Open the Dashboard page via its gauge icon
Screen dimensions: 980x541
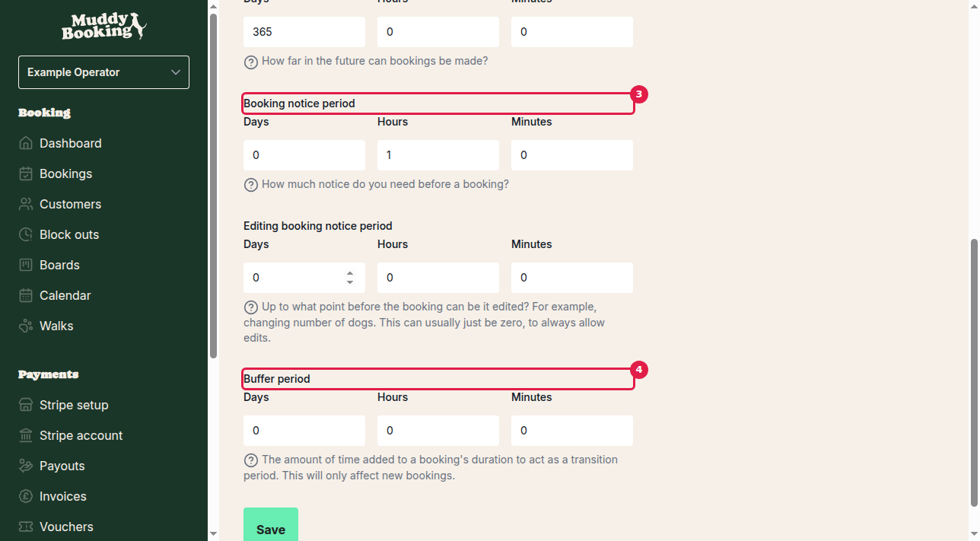[25, 143]
